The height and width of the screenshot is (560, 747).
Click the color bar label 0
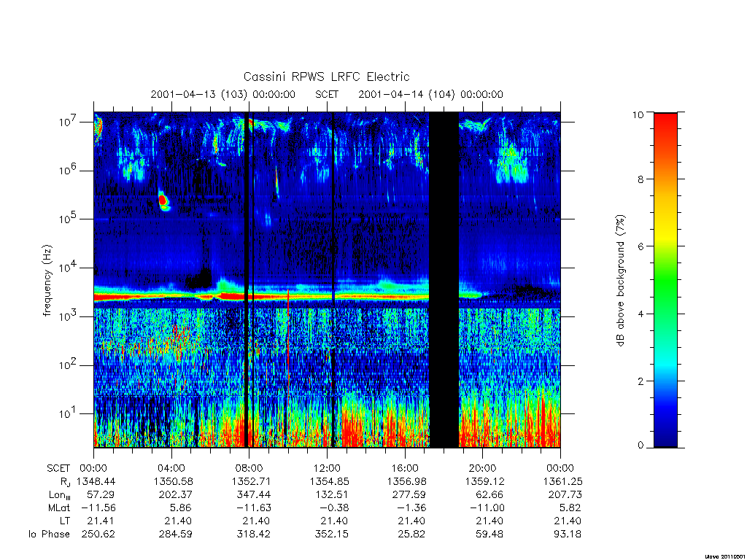640,446
